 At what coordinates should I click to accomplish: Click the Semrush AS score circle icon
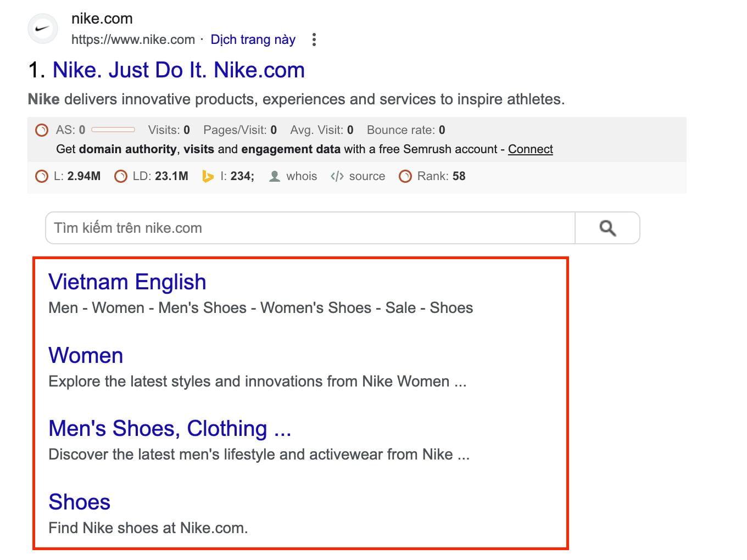[42, 130]
